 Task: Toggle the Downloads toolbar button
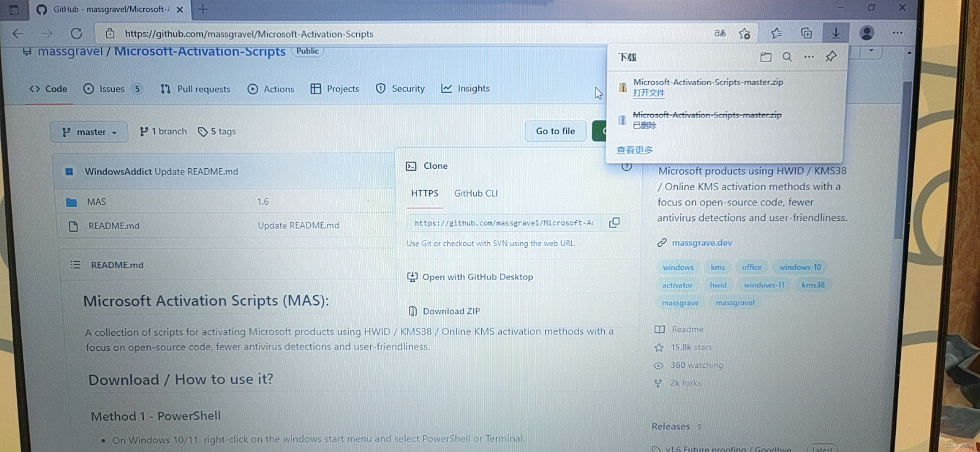click(836, 33)
